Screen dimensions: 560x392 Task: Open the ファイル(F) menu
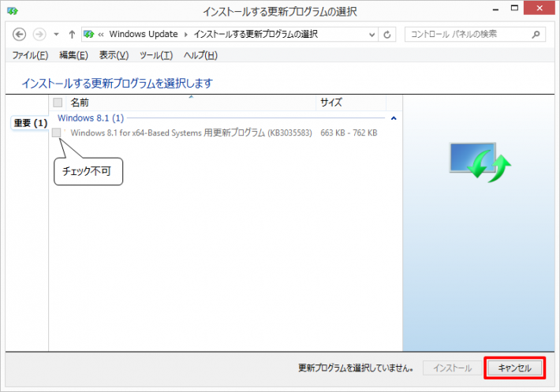(30, 55)
